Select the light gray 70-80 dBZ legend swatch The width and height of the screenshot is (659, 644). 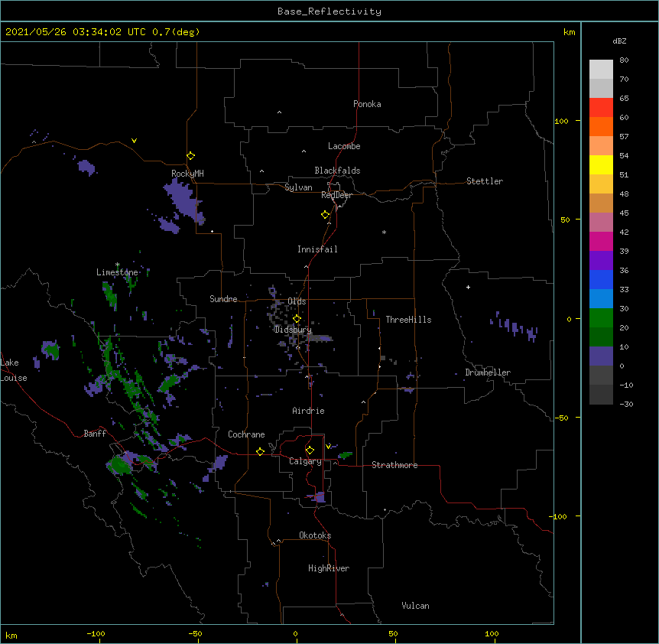[x=601, y=70]
